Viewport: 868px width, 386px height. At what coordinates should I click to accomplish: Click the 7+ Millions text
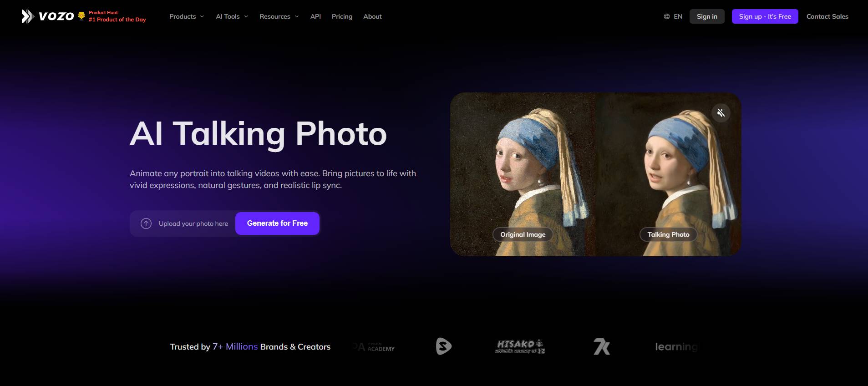pos(235,347)
